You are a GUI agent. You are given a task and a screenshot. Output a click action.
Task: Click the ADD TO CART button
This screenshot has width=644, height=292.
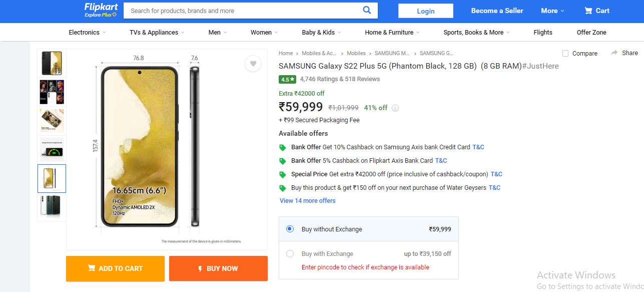[x=115, y=268]
